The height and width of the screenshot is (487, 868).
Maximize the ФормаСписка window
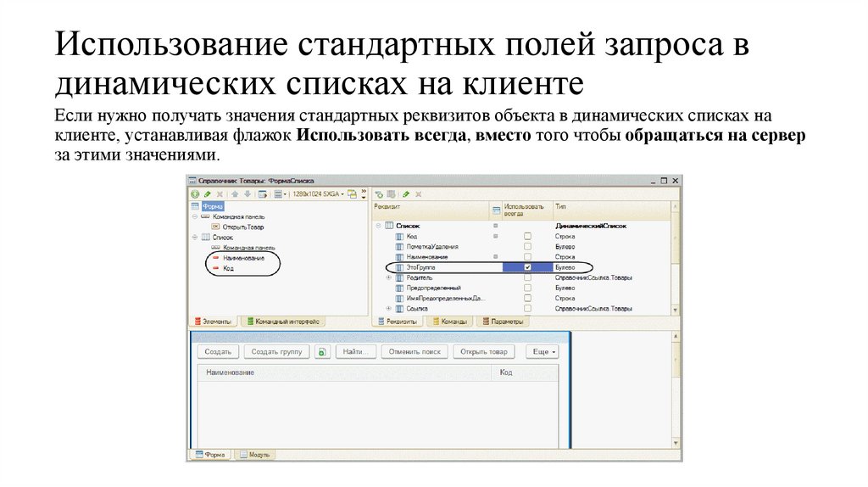click(664, 181)
